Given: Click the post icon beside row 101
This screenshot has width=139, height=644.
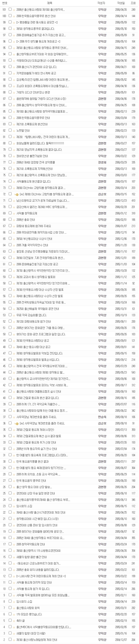Looking at the screenshot, I should coord(14,10).
